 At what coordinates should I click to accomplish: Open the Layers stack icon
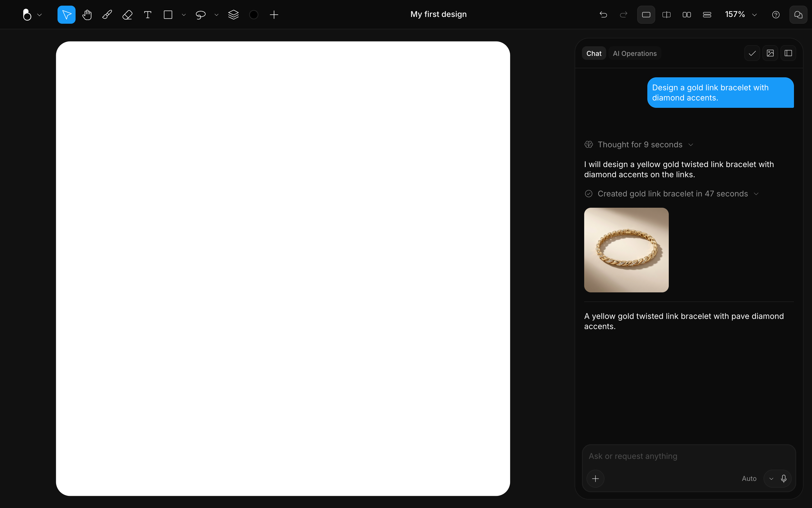pos(233,15)
